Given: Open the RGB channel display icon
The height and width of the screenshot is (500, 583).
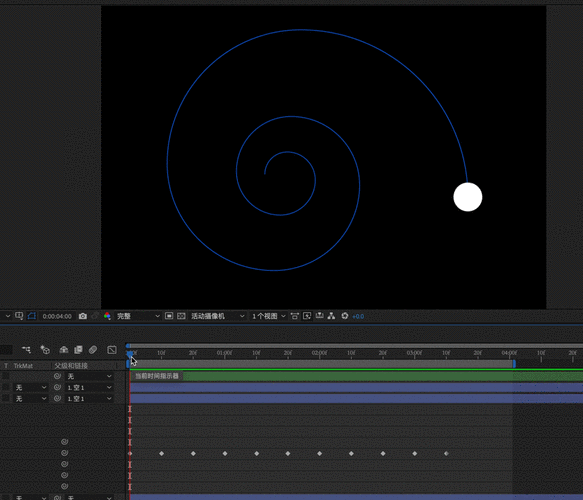Looking at the screenshot, I should pos(107,316).
